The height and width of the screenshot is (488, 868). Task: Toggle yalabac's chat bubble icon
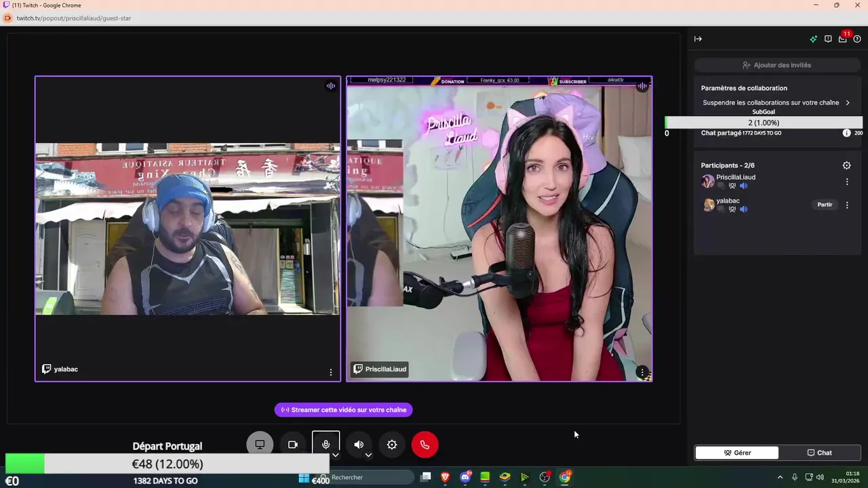[721, 209]
